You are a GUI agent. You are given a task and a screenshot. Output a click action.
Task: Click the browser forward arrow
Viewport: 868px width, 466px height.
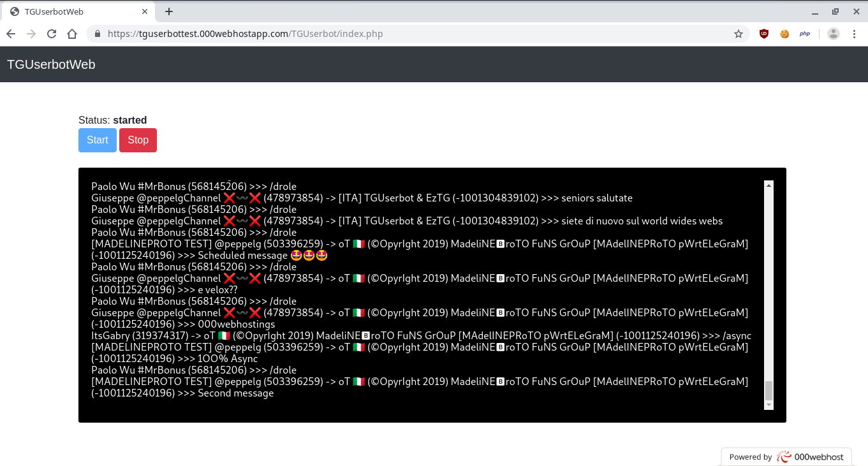coord(31,34)
